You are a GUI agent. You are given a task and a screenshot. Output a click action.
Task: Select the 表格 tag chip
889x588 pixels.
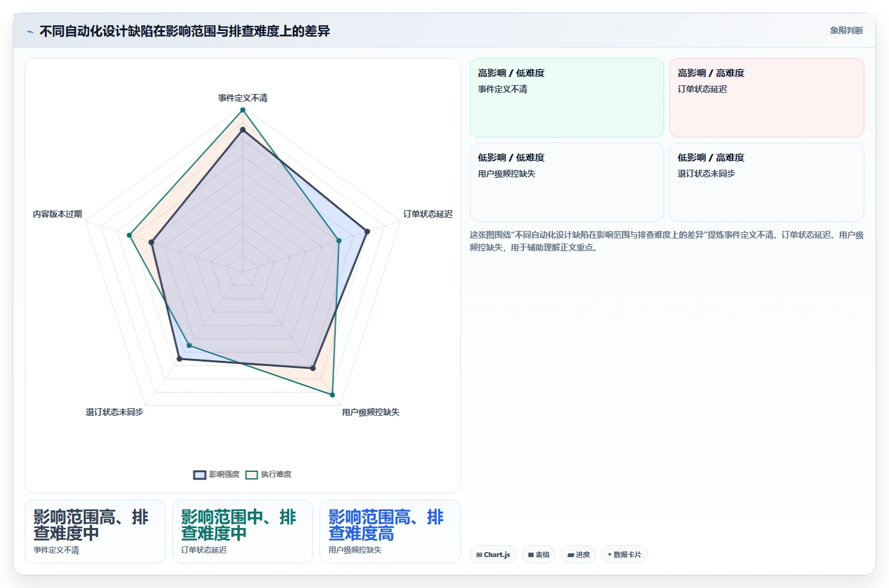point(539,555)
